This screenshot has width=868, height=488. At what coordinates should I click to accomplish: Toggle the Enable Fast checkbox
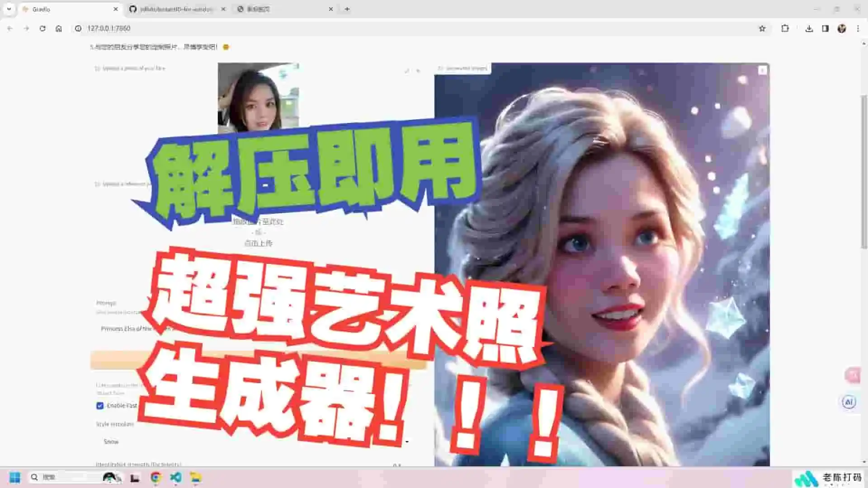[100, 406]
